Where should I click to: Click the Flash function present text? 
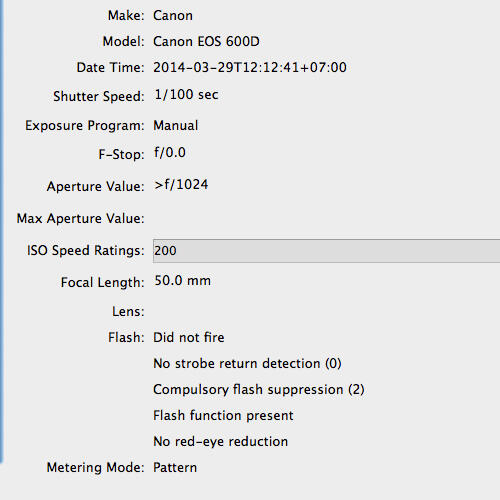point(223,416)
